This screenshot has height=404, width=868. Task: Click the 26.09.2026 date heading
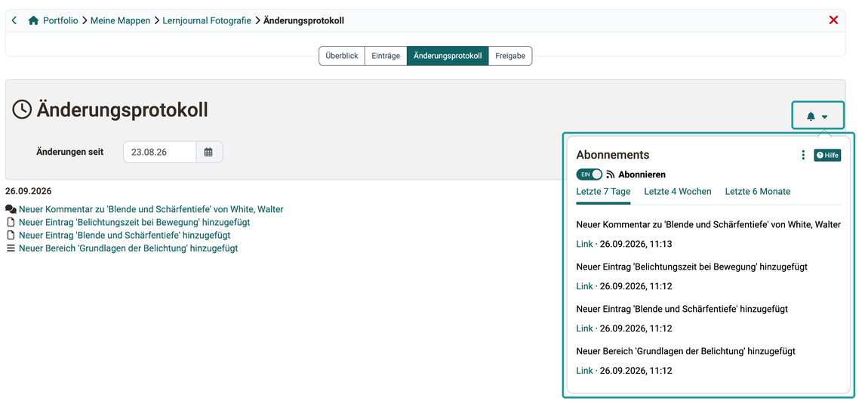click(28, 191)
